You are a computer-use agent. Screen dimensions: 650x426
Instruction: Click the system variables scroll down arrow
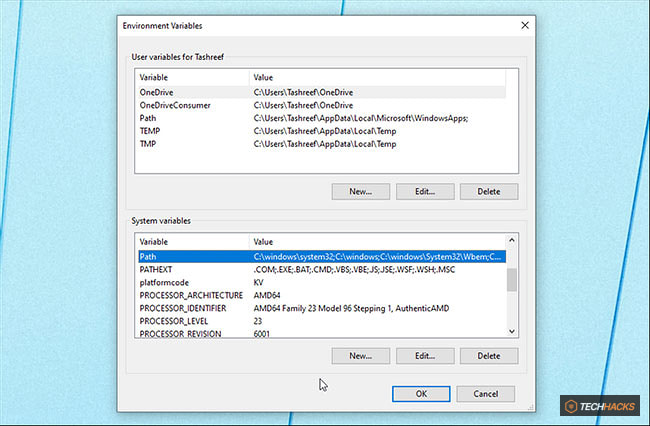[x=512, y=331]
